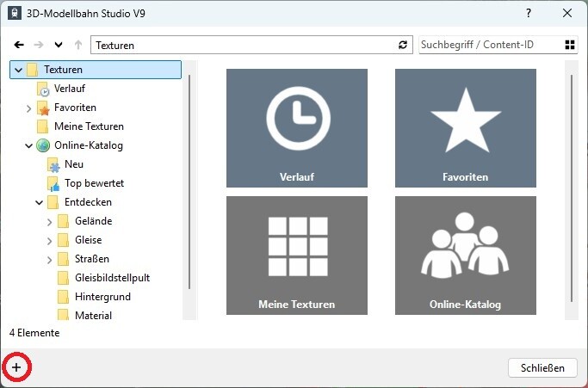
Task: Open the Meine Texturen grid tile
Action: tap(297, 256)
